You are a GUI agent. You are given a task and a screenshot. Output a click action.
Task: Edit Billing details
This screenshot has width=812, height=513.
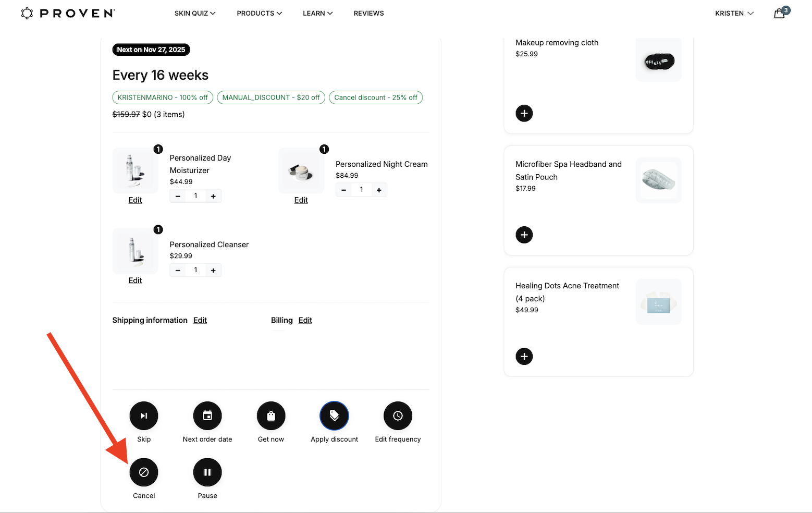[x=305, y=320]
